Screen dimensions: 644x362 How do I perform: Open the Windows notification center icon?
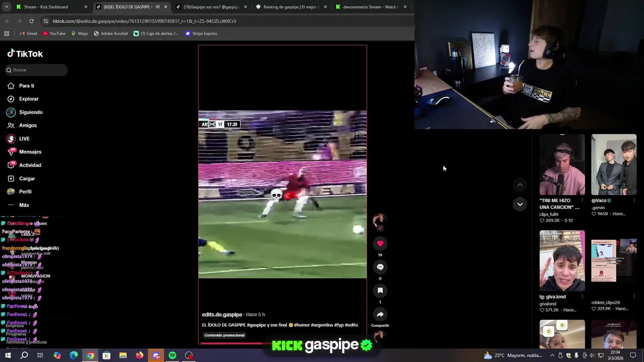tap(633, 355)
